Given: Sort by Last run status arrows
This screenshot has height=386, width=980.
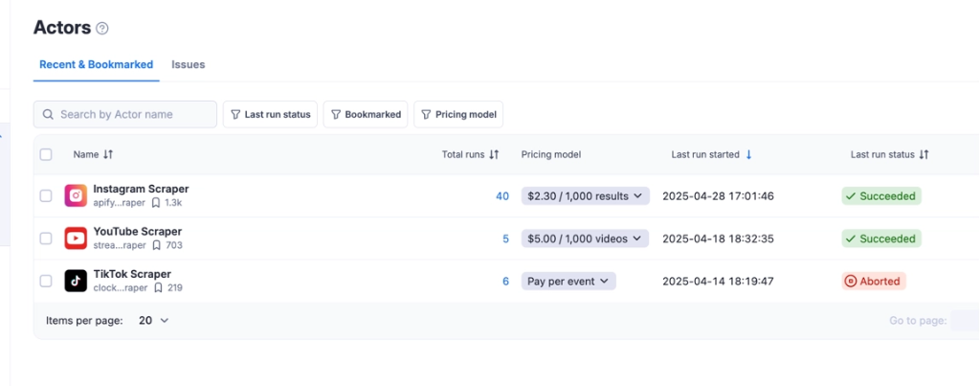Looking at the screenshot, I should pos(924,154).
